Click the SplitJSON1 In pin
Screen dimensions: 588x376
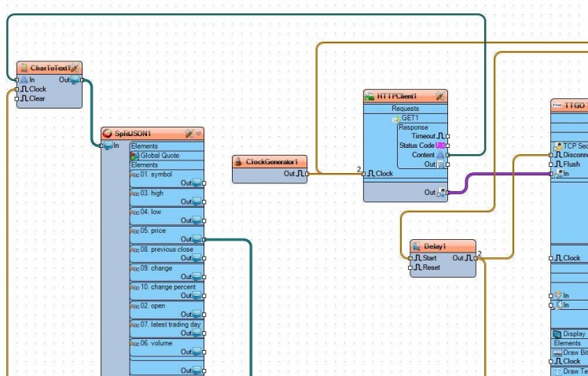click(101, 146)
